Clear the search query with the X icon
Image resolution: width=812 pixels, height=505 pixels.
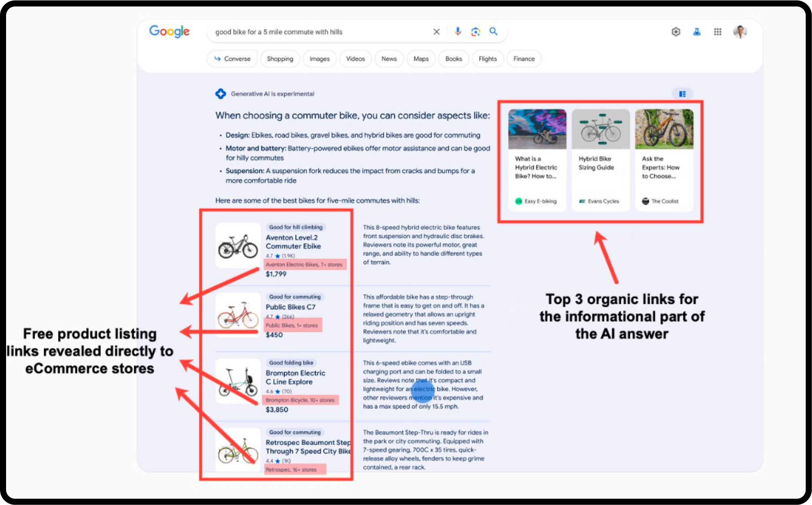point(437,32)
